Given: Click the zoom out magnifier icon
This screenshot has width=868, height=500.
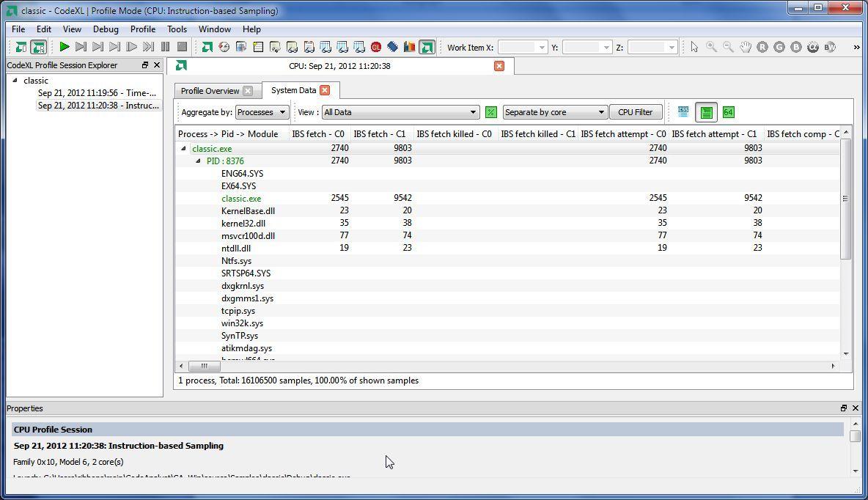Looking at the screenshot, I should [x=729, y=47].
